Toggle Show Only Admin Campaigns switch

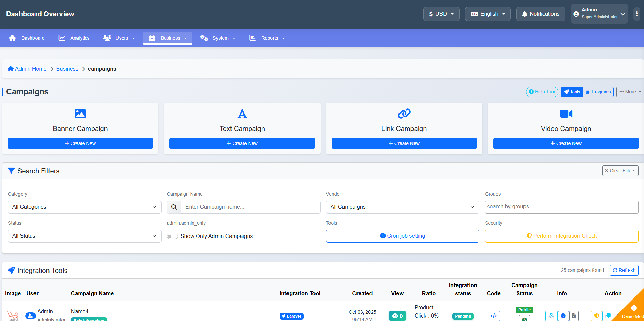(172, 236)
